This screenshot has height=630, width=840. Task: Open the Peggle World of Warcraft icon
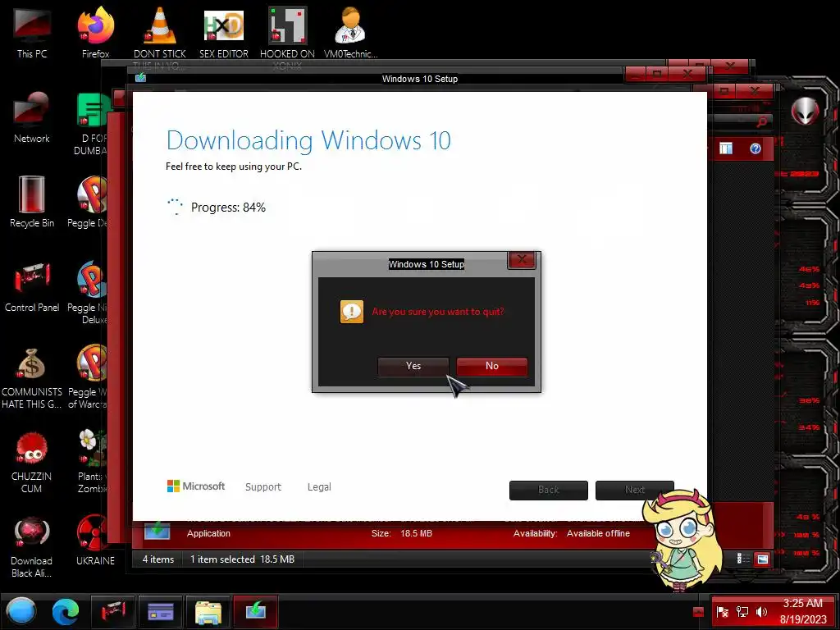(x=89, y=377)
